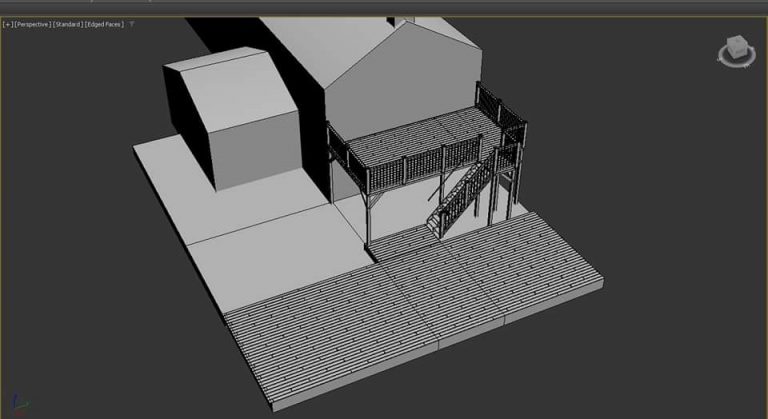Open the [+] general viewport menu
The width and height of the screenshot is (768, 419).
(x=8, y=24)
